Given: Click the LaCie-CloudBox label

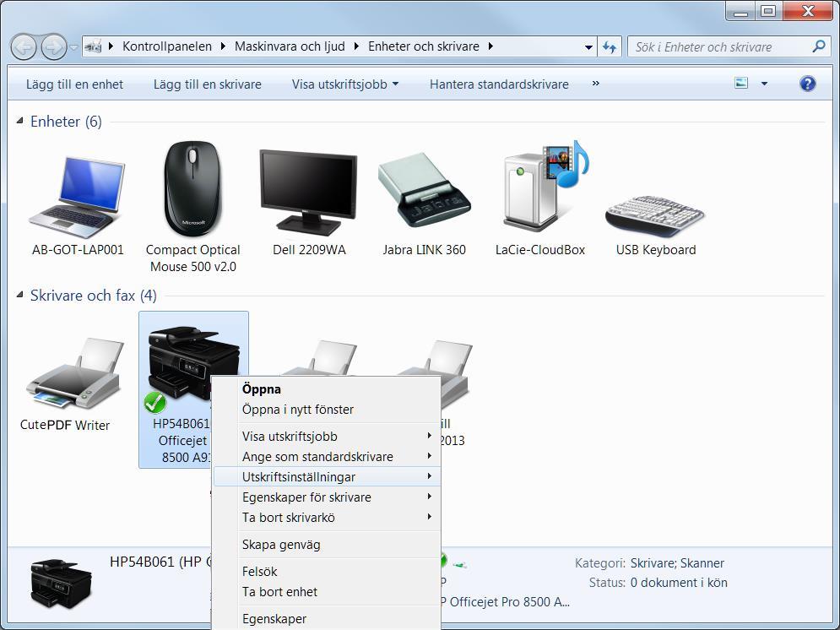Looking at the screenshot, I should 540,250.
